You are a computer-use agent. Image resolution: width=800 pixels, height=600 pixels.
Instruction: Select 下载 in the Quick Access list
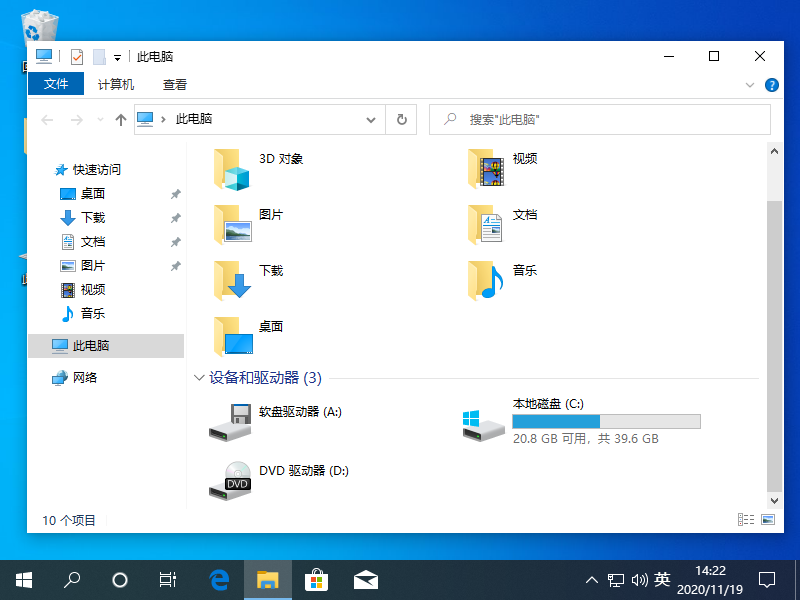pos(92,218)
